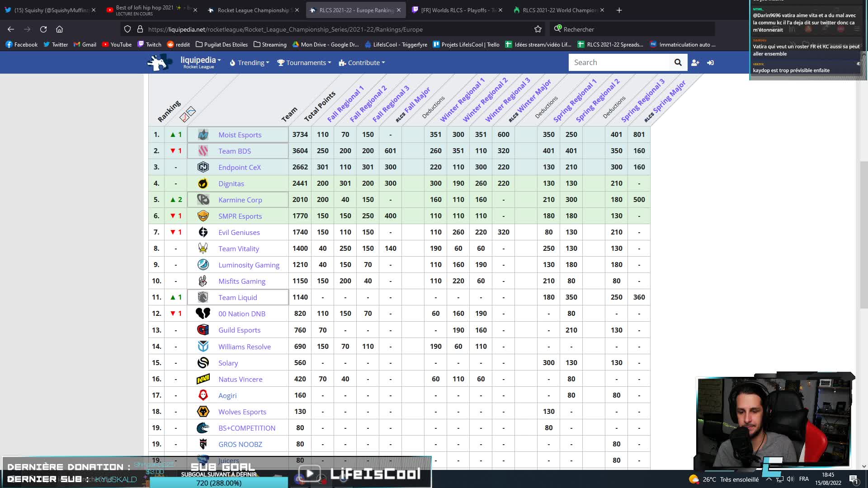Open a new browser tab
The image size is (868, 488).
pyautogui.click(x=619, y=10)
